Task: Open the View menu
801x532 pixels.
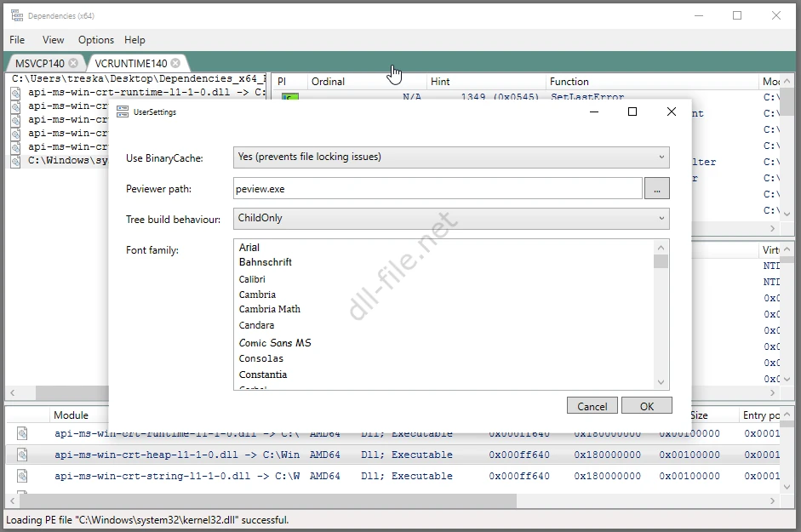Action: [x=53, y=40]
